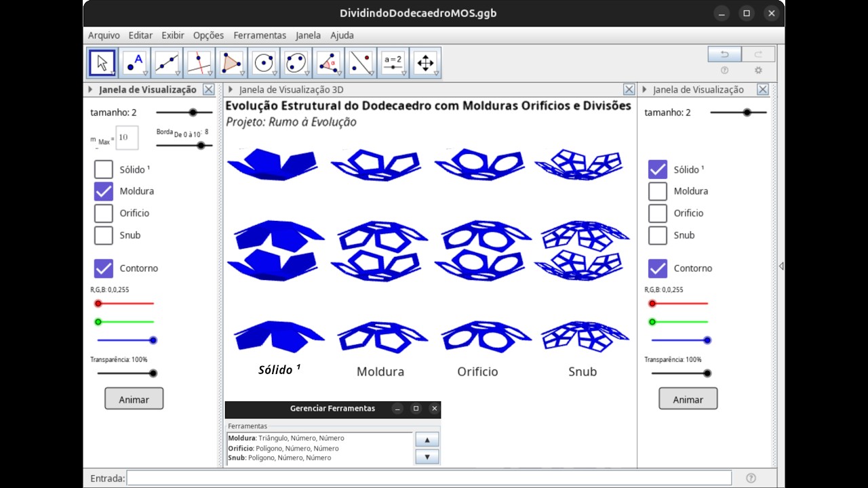This screenshot has height=488, width=868.
Task: Open the settings gear icon
Action: pyautogui.click(x=758, y=70)
